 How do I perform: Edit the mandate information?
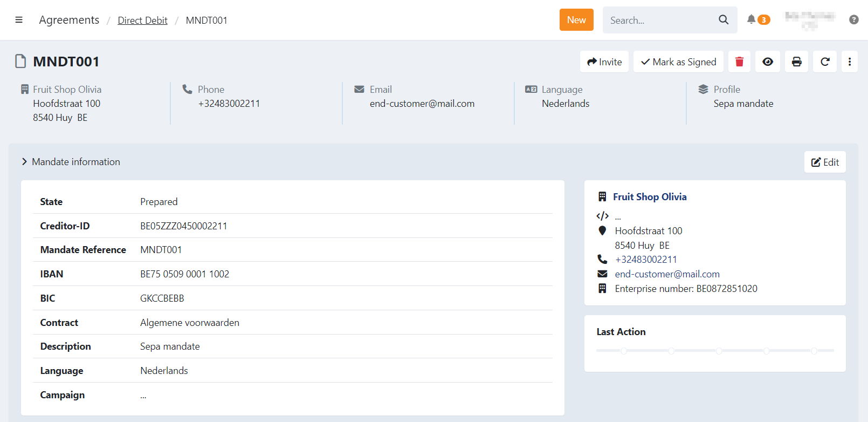825,162
